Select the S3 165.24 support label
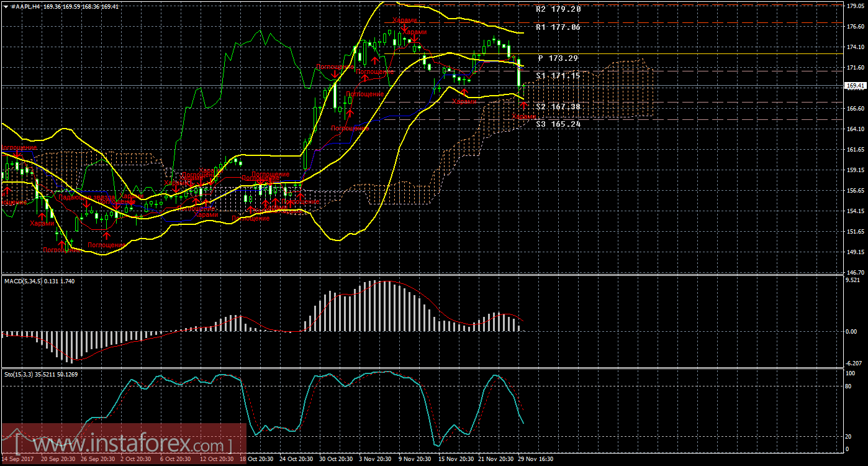Viewport: 868px width, 466px height. pos(558,124)
